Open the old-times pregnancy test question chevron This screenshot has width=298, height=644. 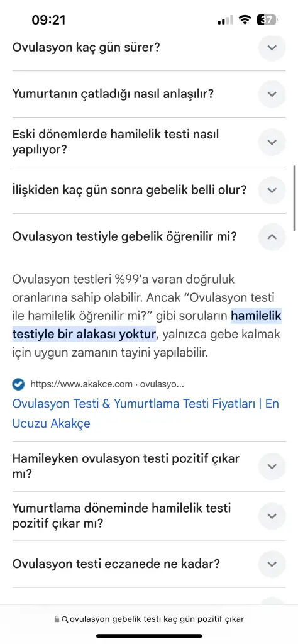click(x=272, y=142)
